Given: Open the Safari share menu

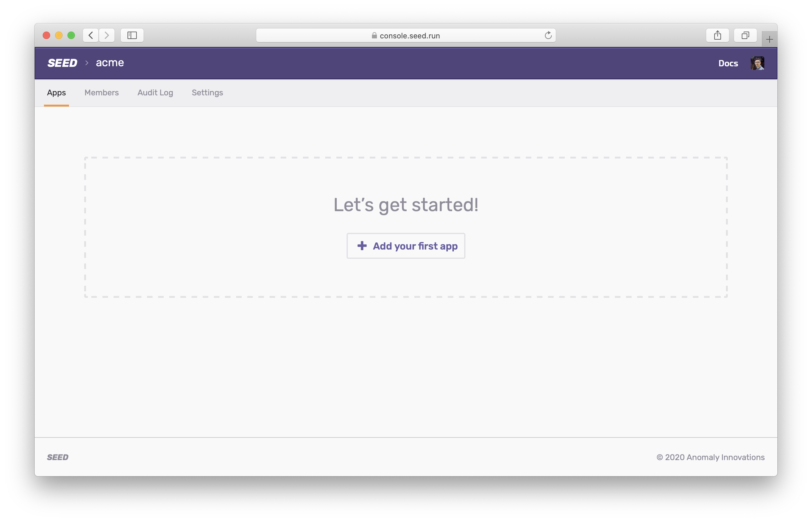Looking at the screenshot, I should click(718, 35).
